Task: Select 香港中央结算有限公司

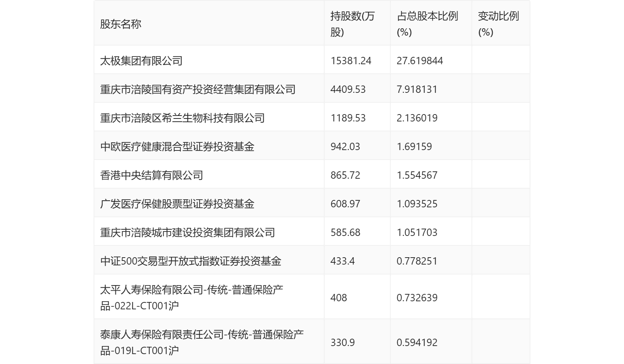Action: (152, 175)
